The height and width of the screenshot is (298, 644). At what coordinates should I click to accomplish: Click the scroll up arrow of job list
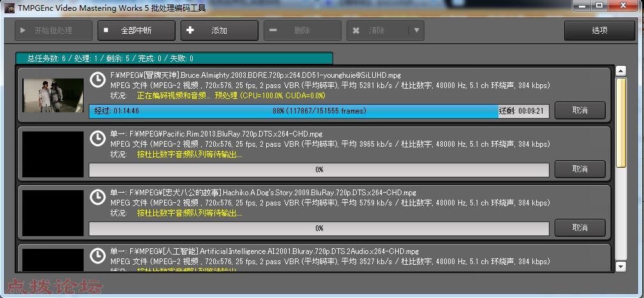pos(622,71)
